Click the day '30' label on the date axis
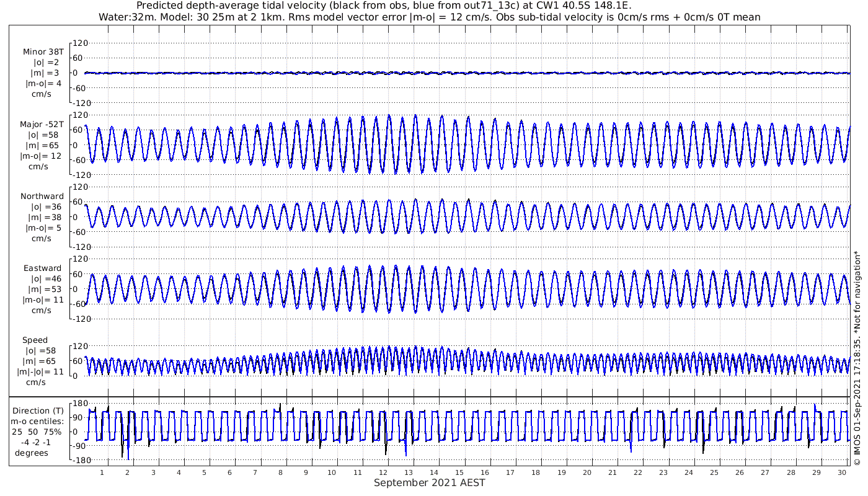Image resolution: width=868 pixels, height=496 pixels. [841, 472]
